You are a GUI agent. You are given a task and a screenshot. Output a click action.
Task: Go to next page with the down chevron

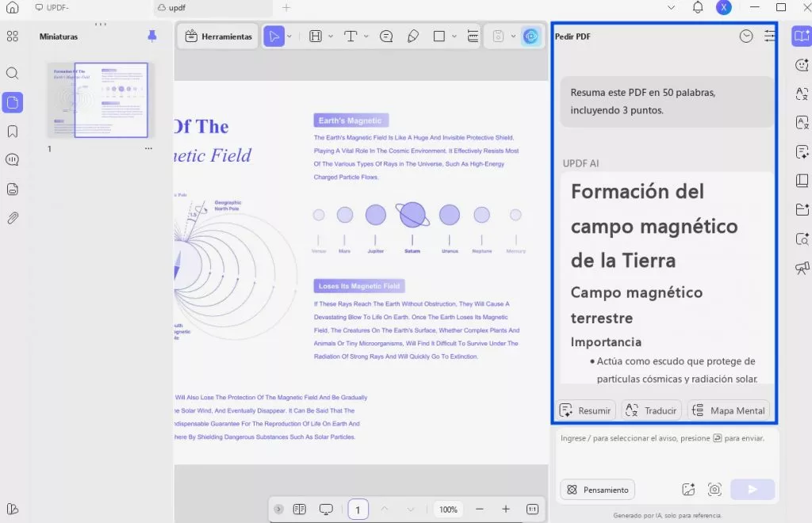tap(411, 509)
